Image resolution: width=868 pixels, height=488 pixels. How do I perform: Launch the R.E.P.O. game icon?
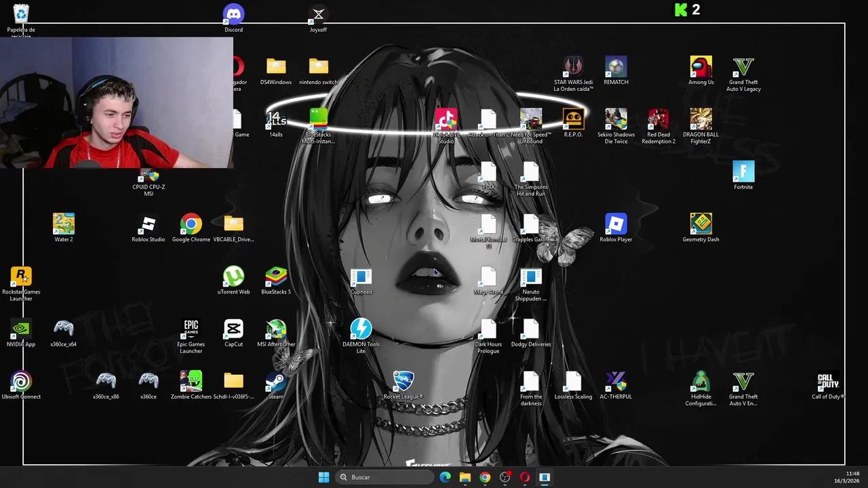573,123
